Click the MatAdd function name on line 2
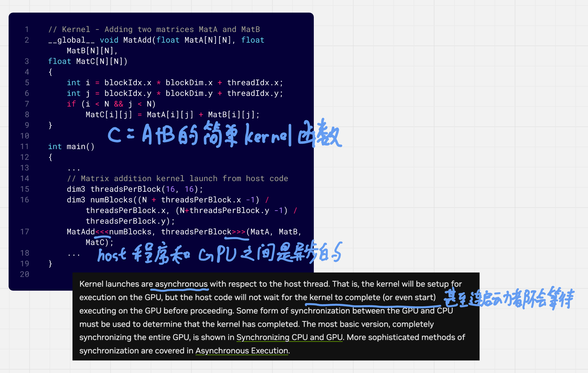Screen dimensions: 588x373 click(137, 40)
